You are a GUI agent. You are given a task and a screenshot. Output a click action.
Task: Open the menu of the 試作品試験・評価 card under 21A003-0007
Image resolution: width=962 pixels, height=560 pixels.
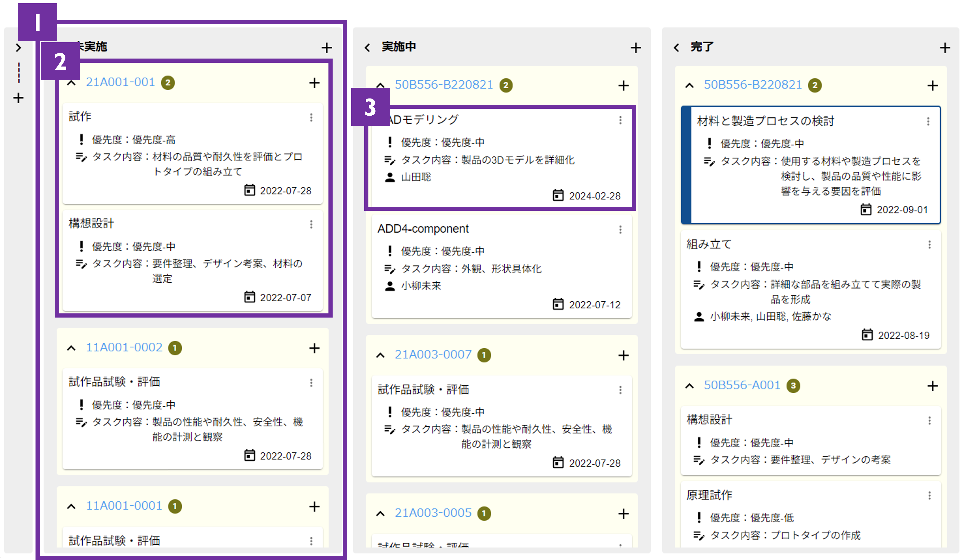point(620,390)
